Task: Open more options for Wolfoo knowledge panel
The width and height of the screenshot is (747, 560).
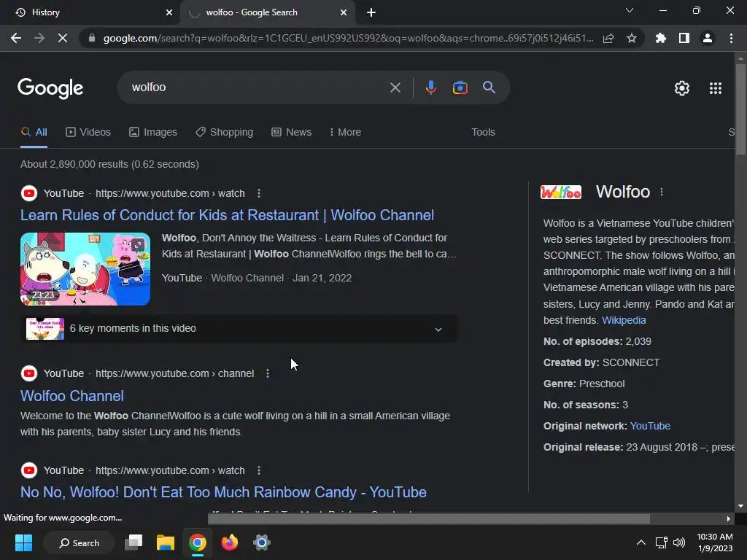Action: tap(661, 192)
